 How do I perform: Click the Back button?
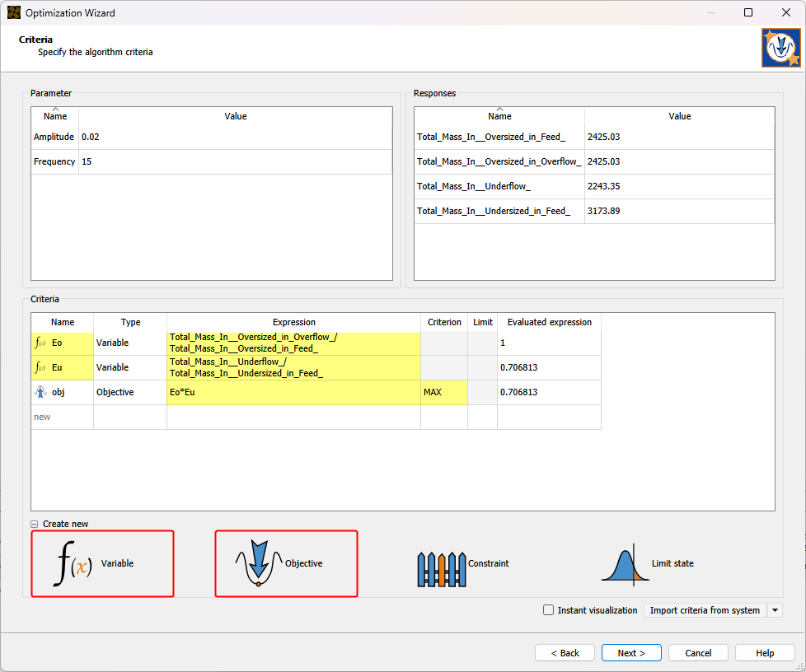tap(565, 653)
